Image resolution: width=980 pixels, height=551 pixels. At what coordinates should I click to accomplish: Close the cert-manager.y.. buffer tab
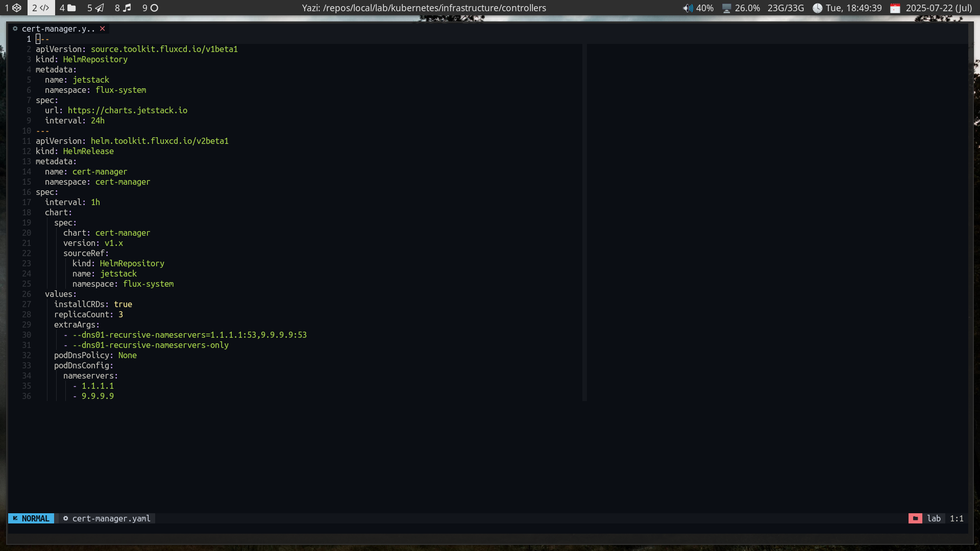tap(103, 29)
